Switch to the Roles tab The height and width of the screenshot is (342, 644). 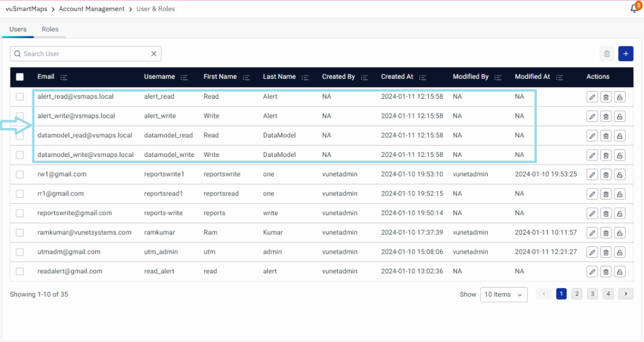(x=50, y=29)
